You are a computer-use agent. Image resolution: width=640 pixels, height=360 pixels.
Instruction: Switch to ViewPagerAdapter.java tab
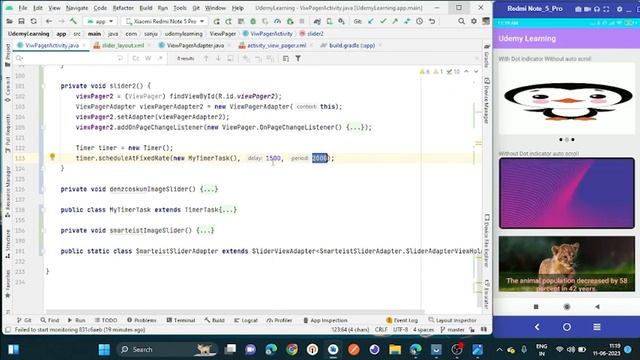point(195,45)
